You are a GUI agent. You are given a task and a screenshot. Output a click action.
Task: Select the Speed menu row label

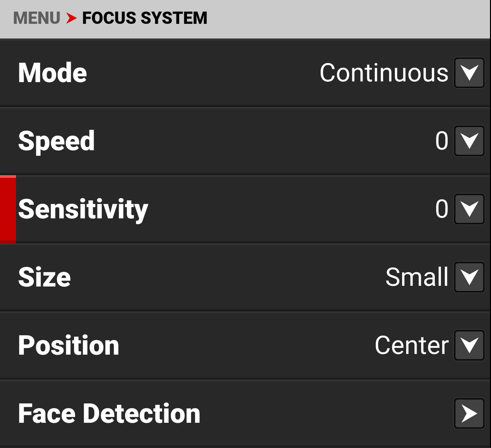click(x=56, y=141)
